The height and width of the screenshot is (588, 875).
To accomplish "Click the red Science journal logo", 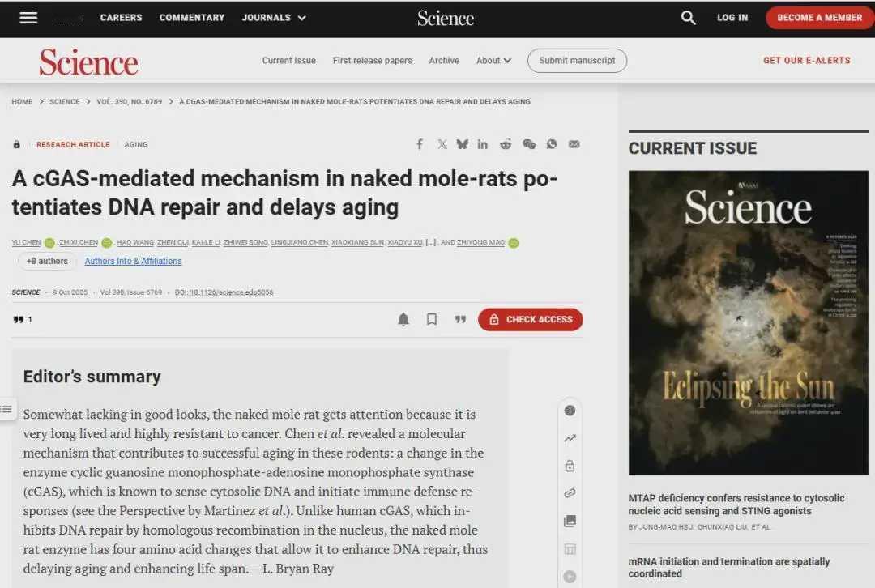I will click(89, 62).
